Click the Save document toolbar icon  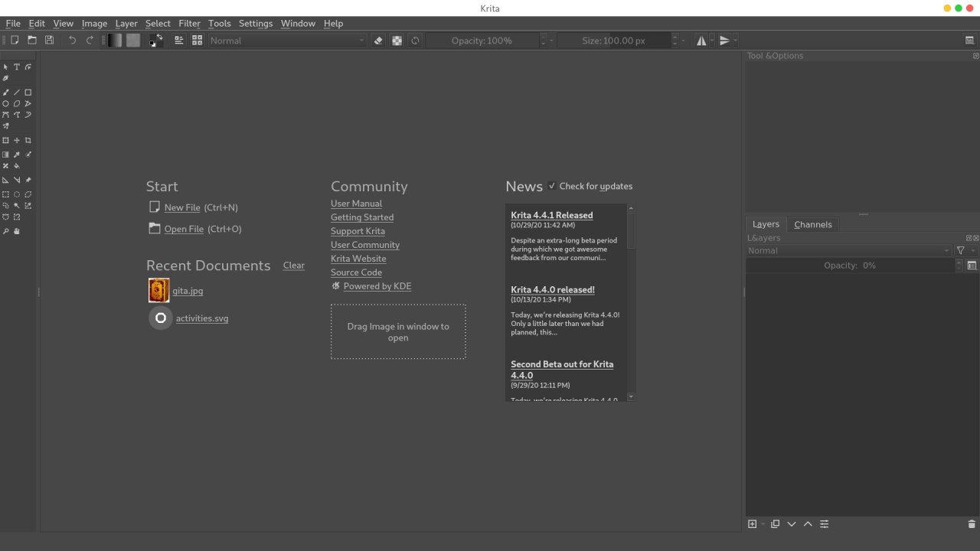[x=50, y=41]
